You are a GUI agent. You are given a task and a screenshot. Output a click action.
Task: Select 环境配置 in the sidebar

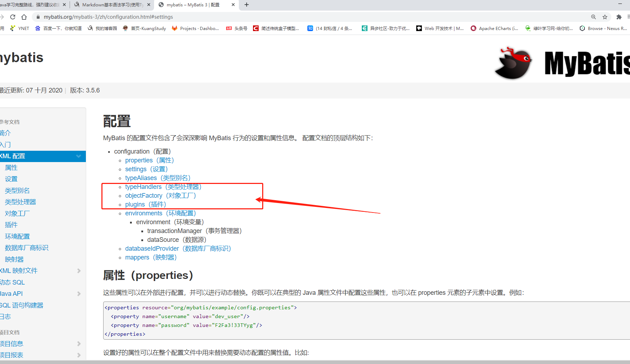[17, 237]
